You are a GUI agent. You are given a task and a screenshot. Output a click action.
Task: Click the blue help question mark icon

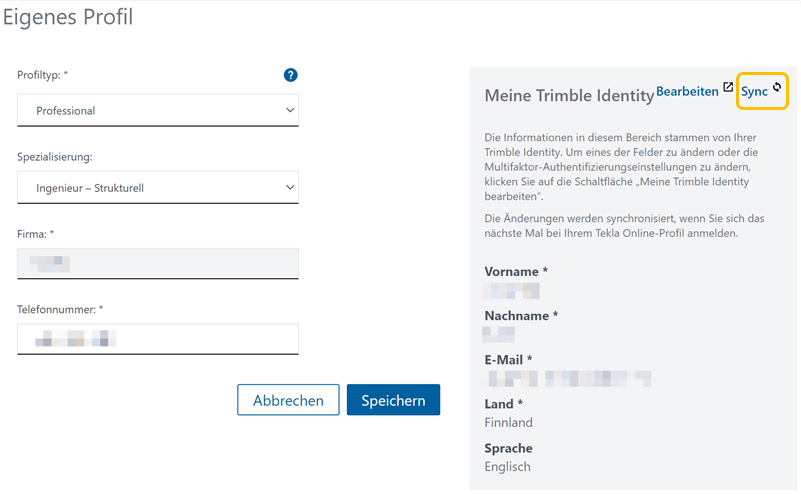[290, 75]
